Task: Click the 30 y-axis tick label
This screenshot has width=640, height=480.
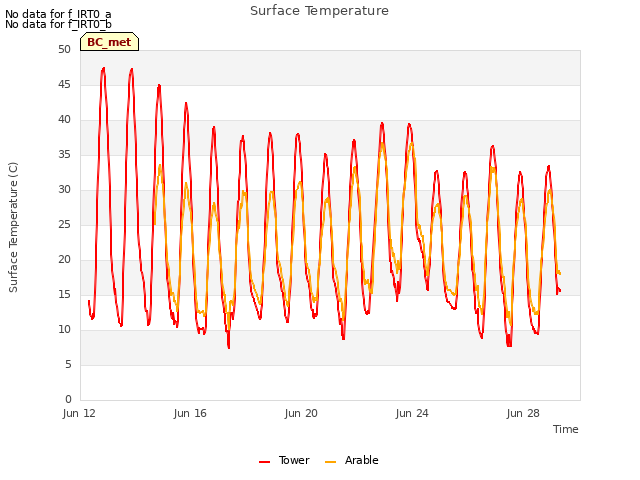Action: tap(64, 189)
